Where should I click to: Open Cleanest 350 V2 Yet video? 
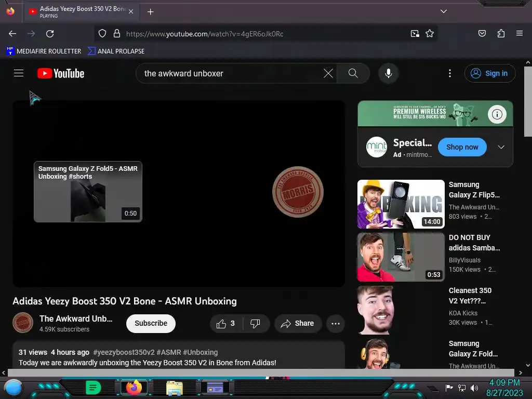click(x=470, y=296)
